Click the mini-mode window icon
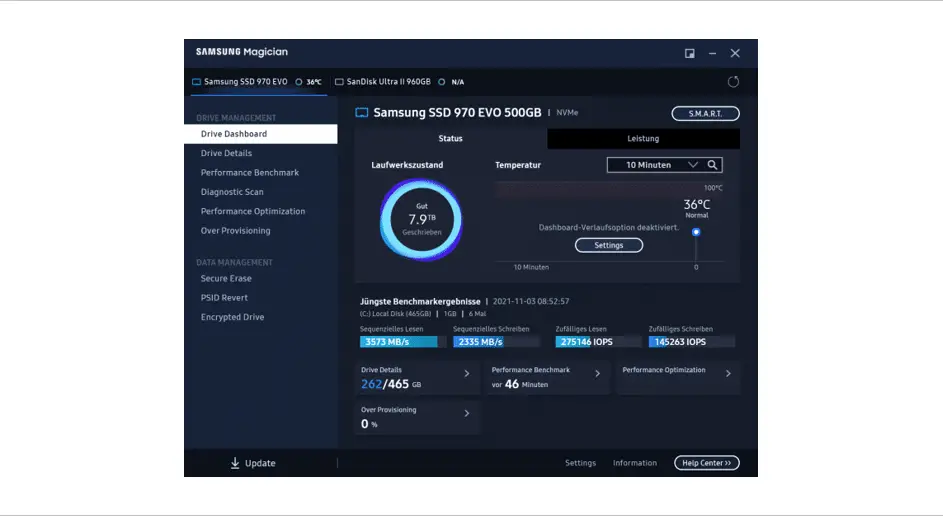 point(689,54)
